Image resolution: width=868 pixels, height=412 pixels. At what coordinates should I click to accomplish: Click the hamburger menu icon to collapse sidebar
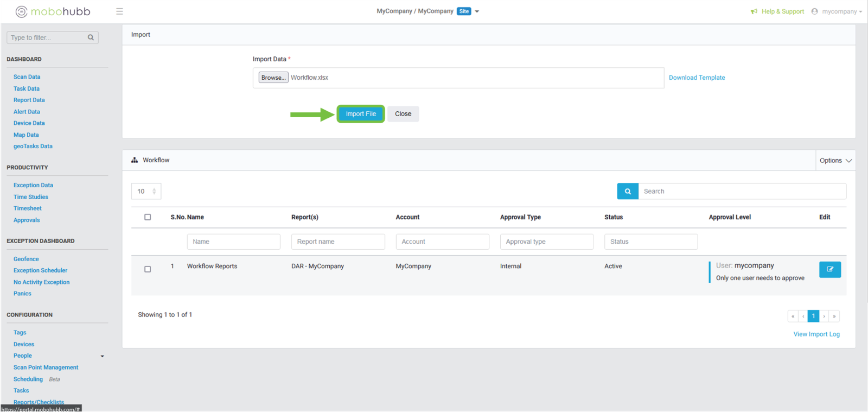pyautogui.click(x=119, y=11)
